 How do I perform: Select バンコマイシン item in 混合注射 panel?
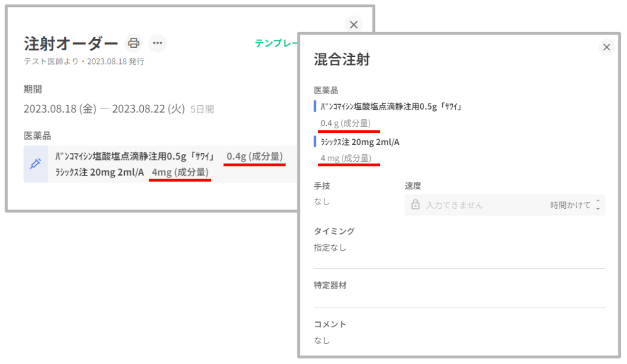[391, 107]
